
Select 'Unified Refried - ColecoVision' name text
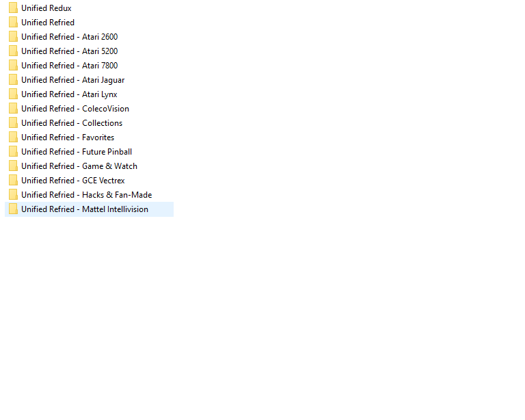click(75, 109)
